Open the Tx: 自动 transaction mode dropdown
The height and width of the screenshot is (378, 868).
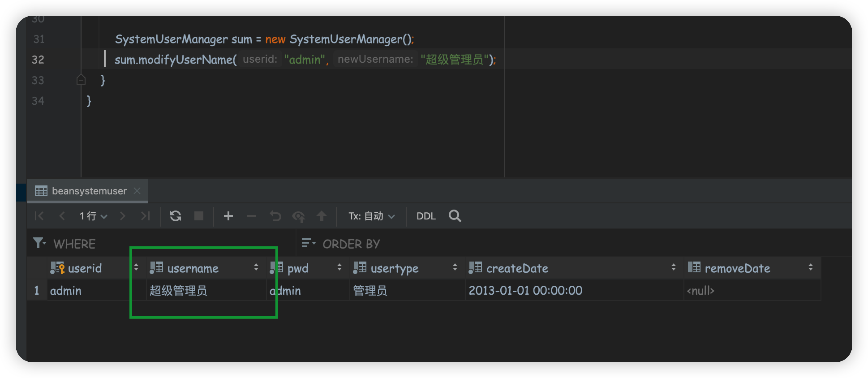coord(372,216)
